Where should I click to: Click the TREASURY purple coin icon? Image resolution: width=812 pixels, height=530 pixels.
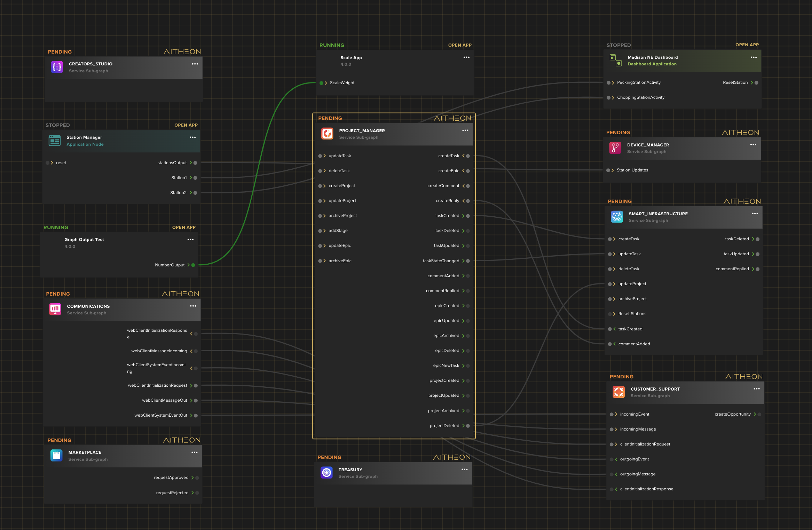pyautogui.click(x=326, y=473)
